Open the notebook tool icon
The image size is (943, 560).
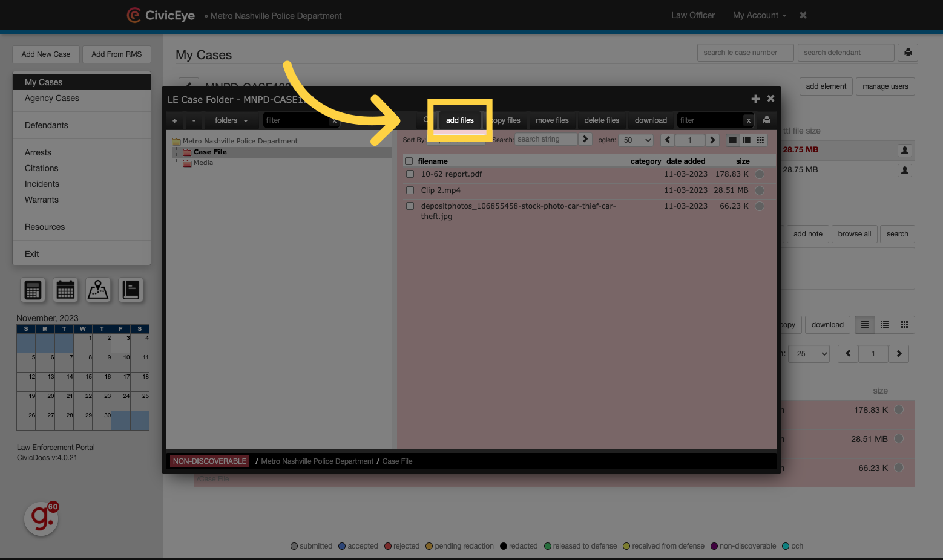coord(131,290)
